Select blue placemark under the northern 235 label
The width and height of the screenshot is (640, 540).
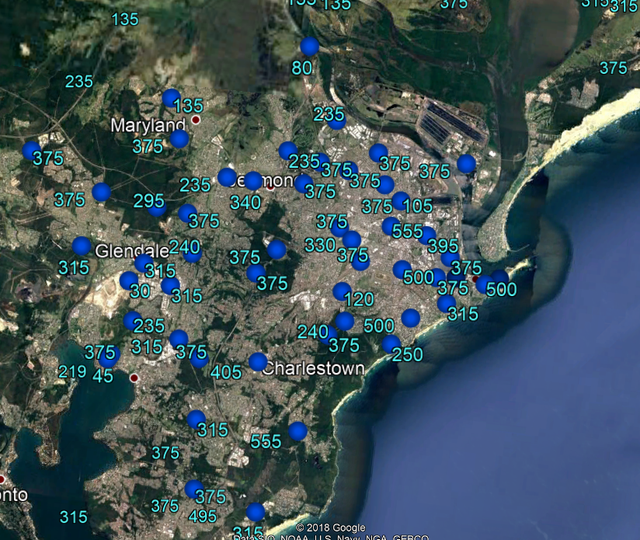point(337,120)
